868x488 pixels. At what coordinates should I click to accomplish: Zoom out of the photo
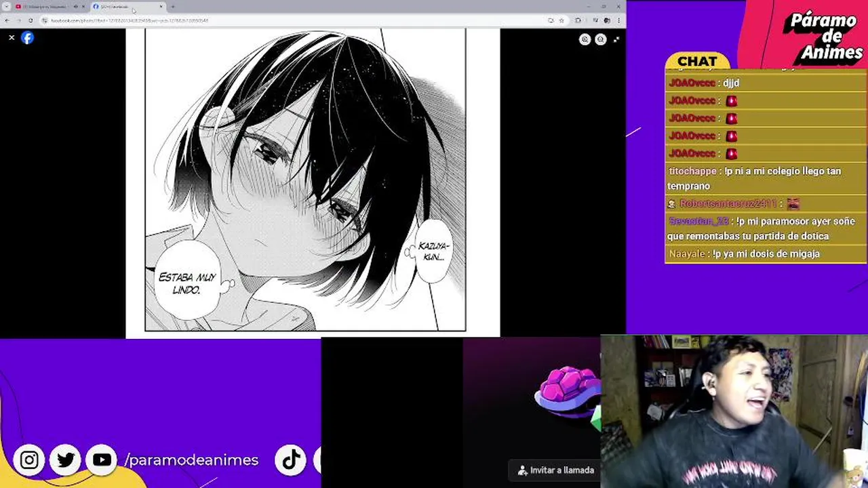[x=600, y=39]
